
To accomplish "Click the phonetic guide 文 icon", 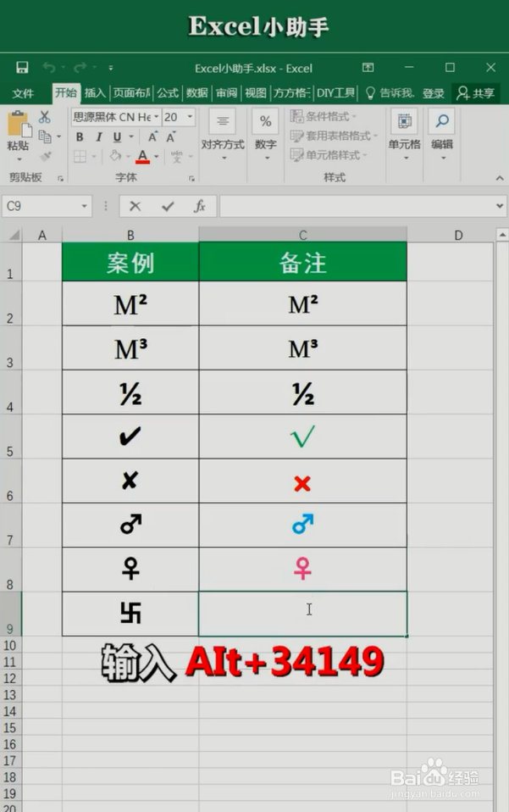I will point(177,157).
